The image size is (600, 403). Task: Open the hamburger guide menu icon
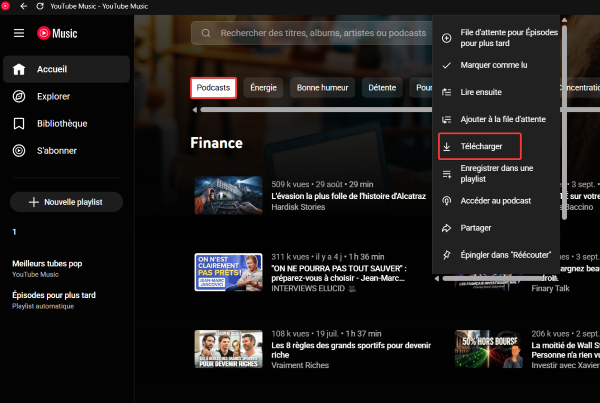point(19,33)
